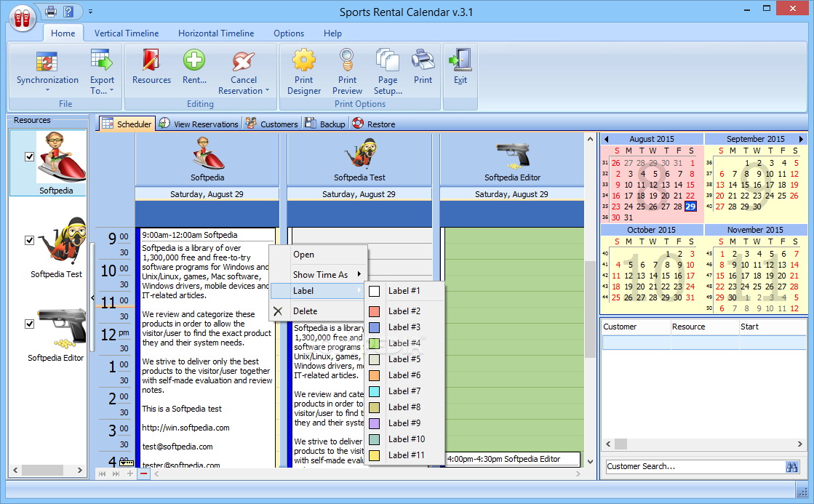Click the Synchronization icon

pyautogui.click(x=47, y=62)
